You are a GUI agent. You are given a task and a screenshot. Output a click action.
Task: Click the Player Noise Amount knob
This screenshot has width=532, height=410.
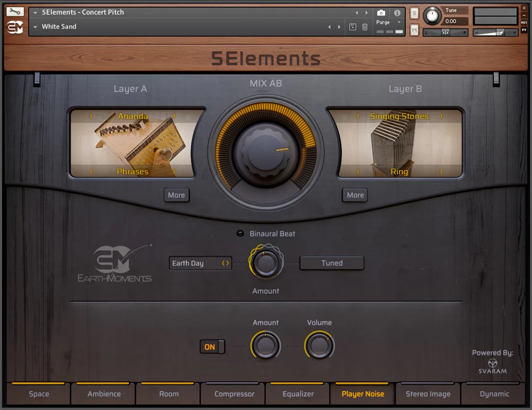(265, 346)
